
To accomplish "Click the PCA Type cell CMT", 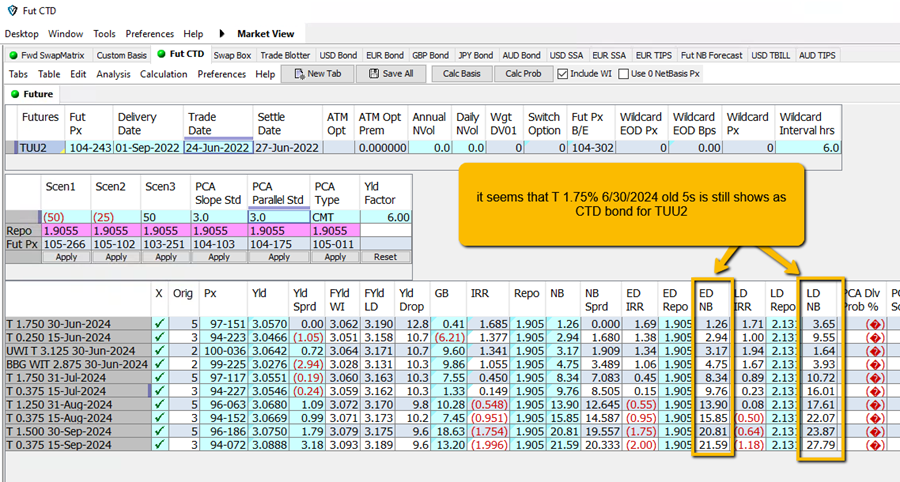I will point(335,217).
